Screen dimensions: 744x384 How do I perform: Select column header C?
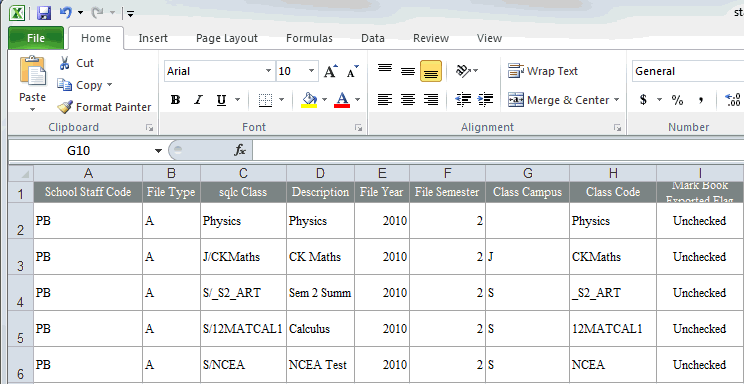coord(243,174)
